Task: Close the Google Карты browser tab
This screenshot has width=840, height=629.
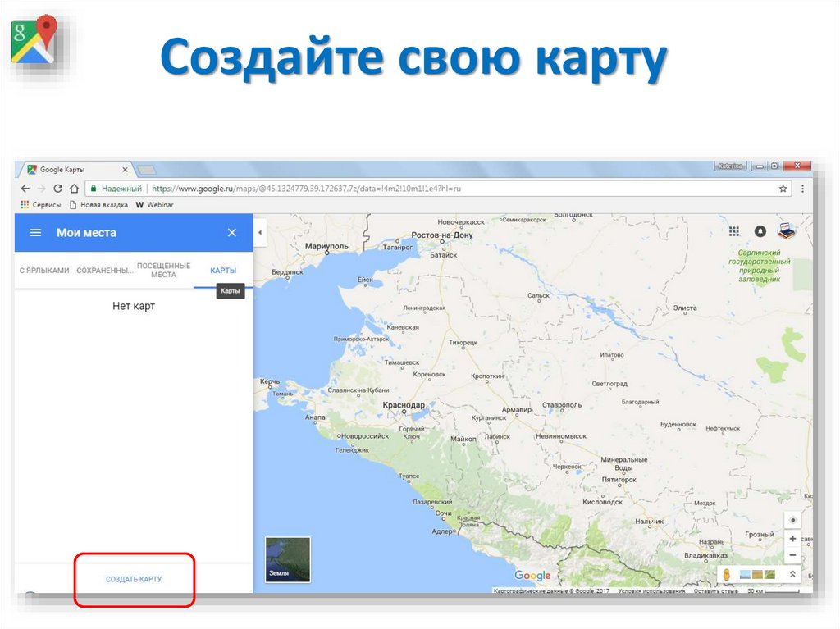Action: (x=125, y=169)
